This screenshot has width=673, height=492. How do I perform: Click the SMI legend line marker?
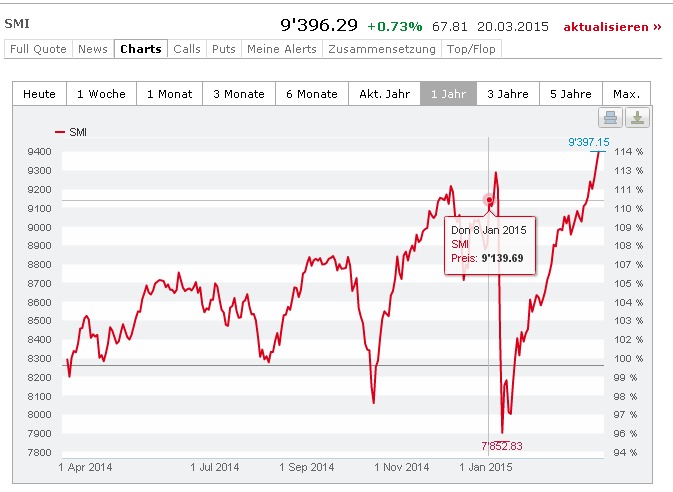pyautogui.click(x=59, y=131)
